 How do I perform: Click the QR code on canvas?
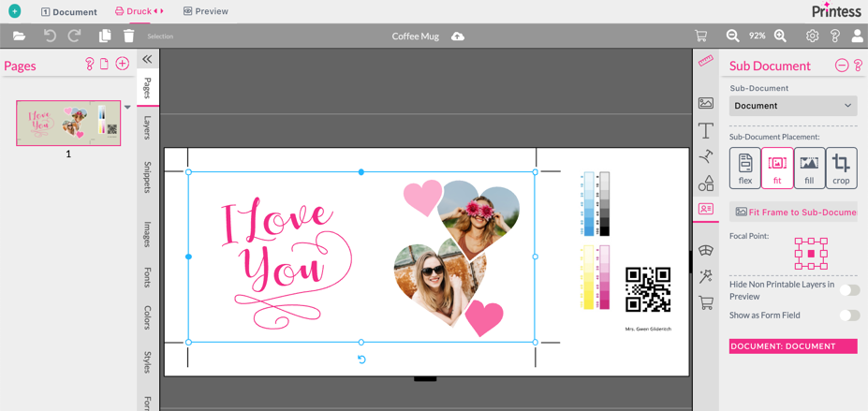pyautogui.click(x=648, y=289)
